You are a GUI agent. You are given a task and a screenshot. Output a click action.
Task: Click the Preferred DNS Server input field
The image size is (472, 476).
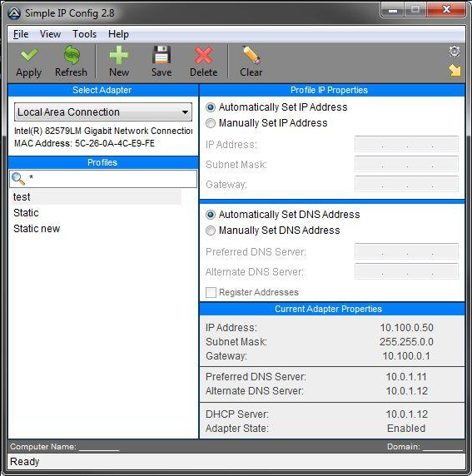[406, 251]
